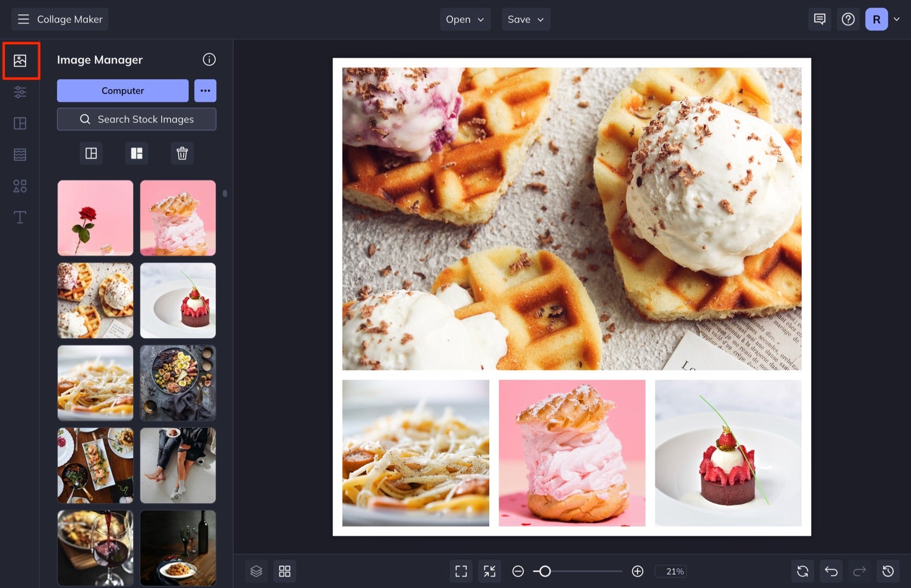Open the Background panel in the sidebar
Image resolution: width=911 pixels, height=588 pixels.
[20, 154]
